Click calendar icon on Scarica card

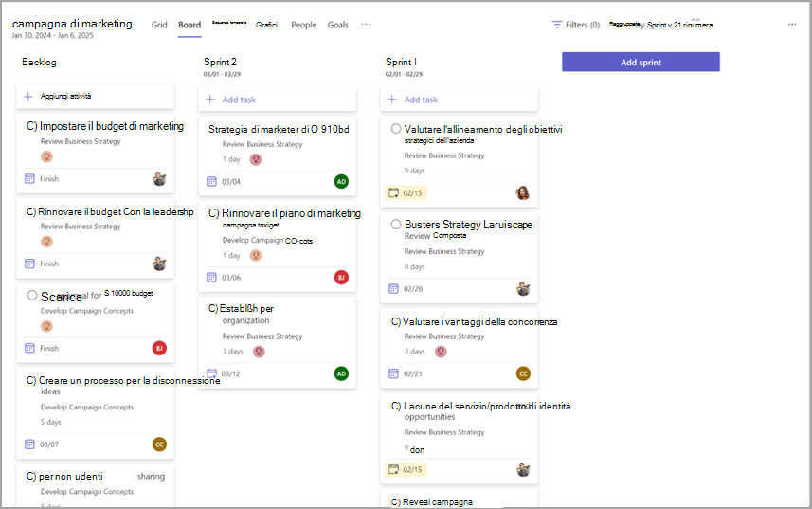click(29, 348)
